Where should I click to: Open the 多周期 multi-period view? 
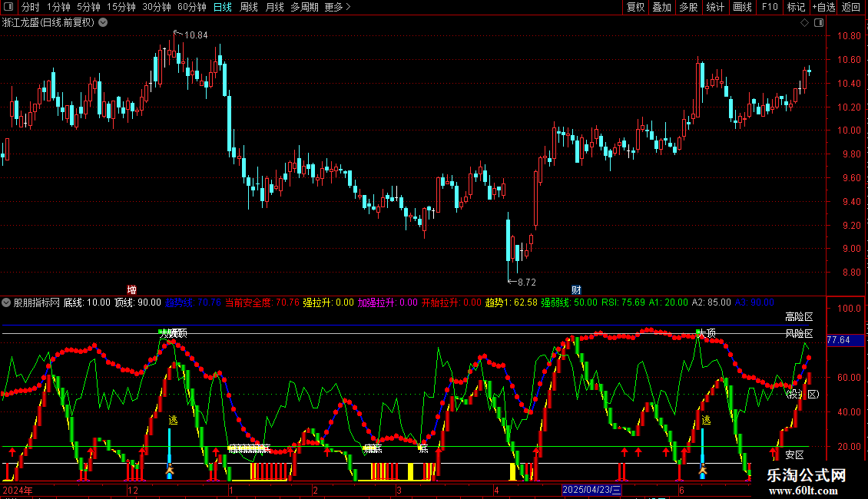click(x=304, y=7)
